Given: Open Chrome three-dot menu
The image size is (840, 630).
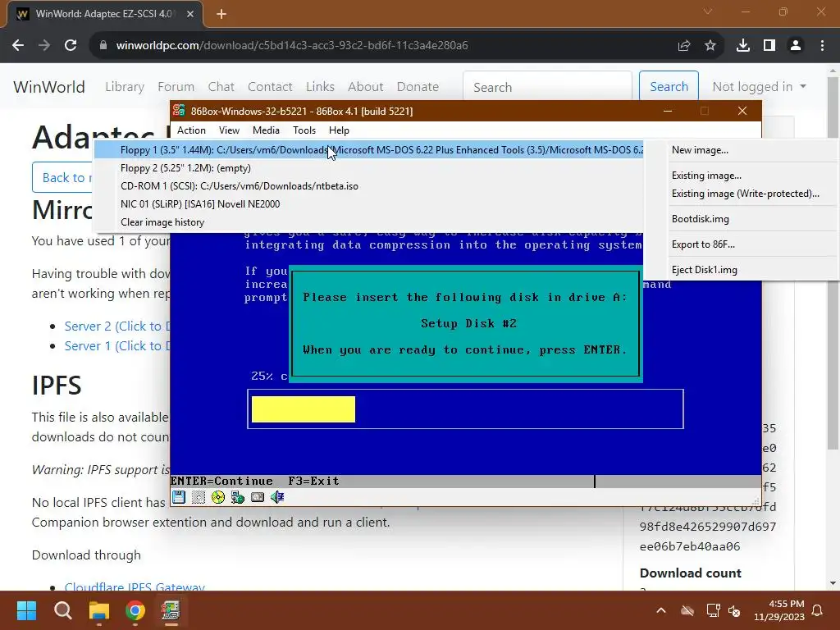Looking at the screenshot, I should 822,46.
